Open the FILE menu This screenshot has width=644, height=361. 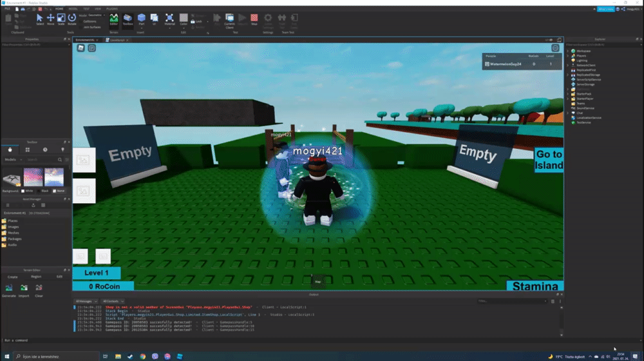7,8
